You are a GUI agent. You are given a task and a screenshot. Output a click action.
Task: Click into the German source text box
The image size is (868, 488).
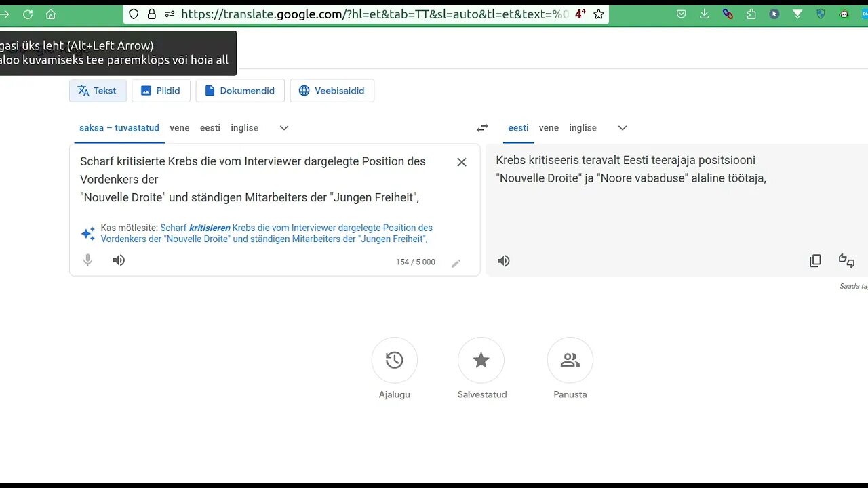pyautogui.click(x=254, y=180)
